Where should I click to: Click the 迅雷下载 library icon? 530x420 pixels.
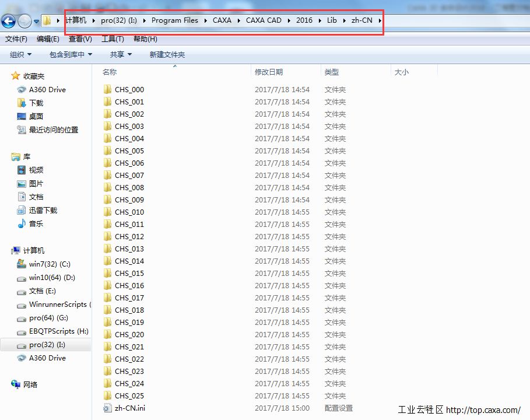click(x=22, y=210)
